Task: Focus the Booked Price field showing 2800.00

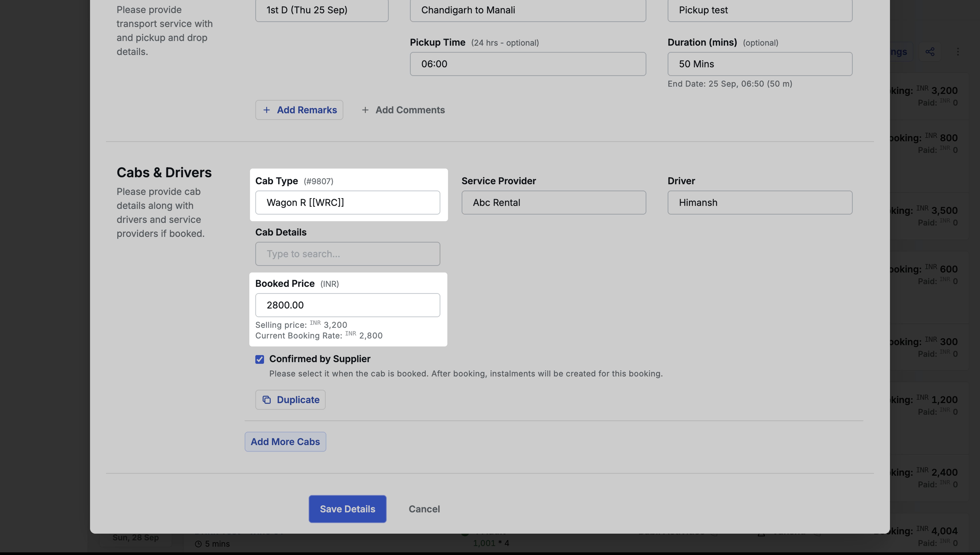Action: tap(347, 305)
